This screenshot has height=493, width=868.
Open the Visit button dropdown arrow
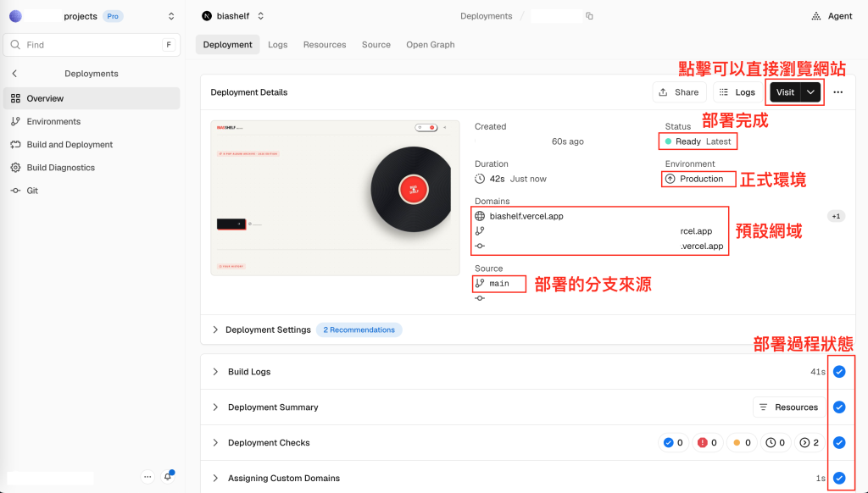[x=810, y=92]
